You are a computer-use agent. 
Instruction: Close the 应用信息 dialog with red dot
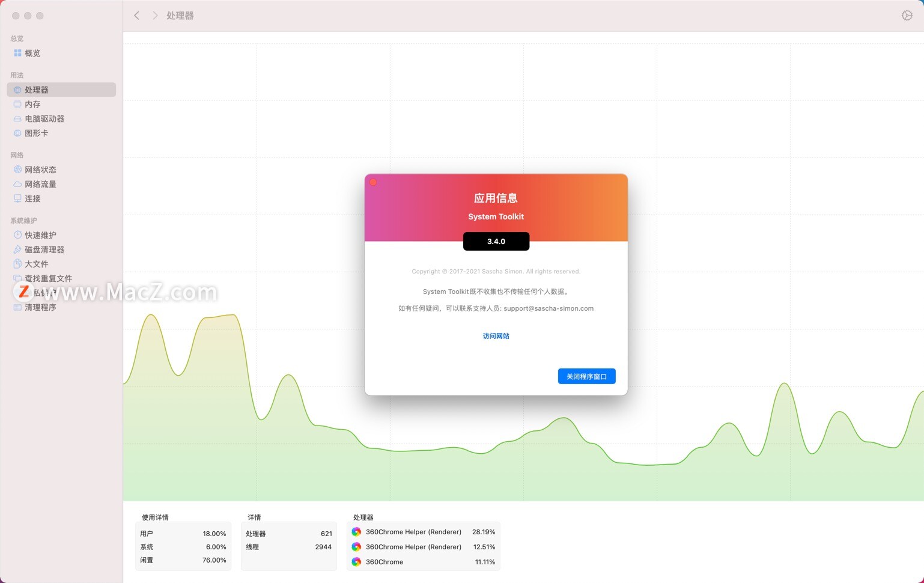tap(373, 182)
